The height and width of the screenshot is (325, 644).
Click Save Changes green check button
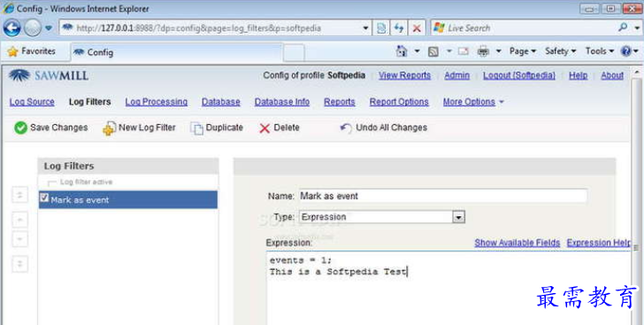[x=51, y=128]
